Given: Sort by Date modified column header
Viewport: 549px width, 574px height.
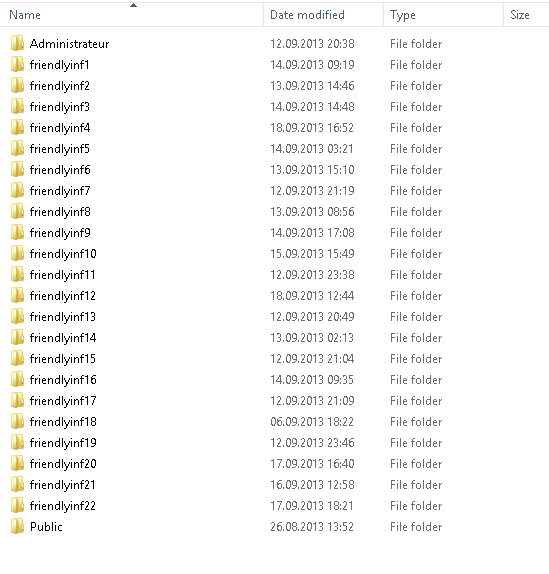Looking at the screenshot, I should coord(324,15).
